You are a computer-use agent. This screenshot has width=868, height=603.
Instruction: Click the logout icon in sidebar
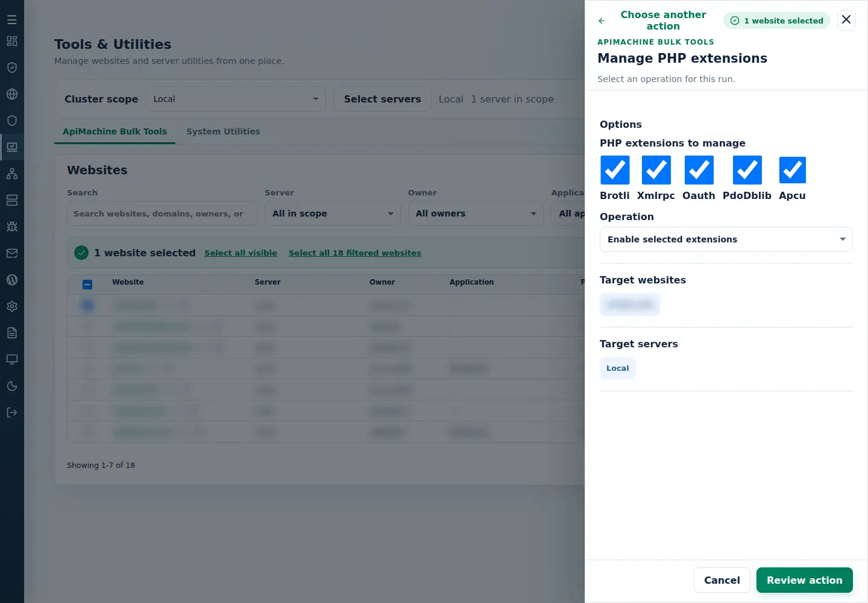12,412
